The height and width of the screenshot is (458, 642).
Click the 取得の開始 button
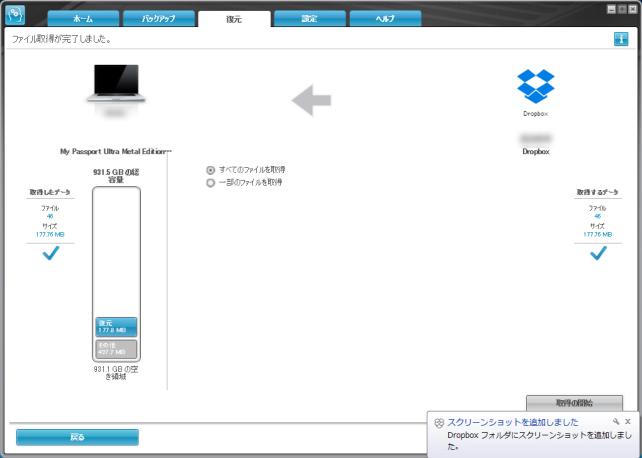coord(574,403)
